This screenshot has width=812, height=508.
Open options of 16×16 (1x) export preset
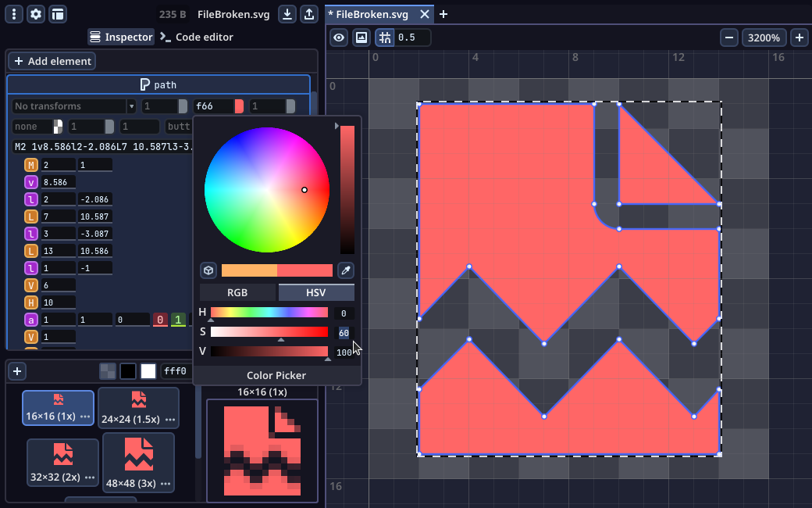click(x=85, y=417)
